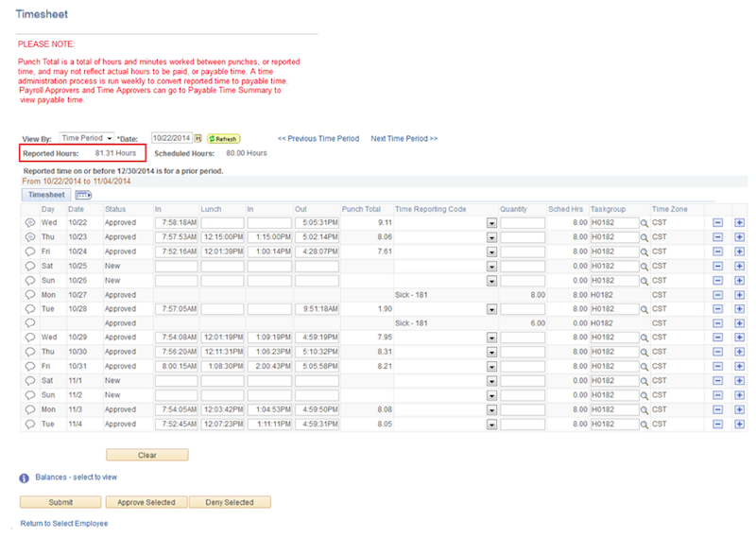Click the minus icon on the Wed 10/29 row

[x=717, y=338]
